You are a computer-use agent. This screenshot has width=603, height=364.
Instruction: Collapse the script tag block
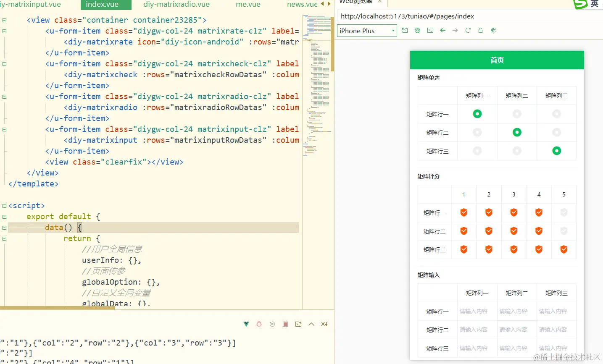click(4, 206)
